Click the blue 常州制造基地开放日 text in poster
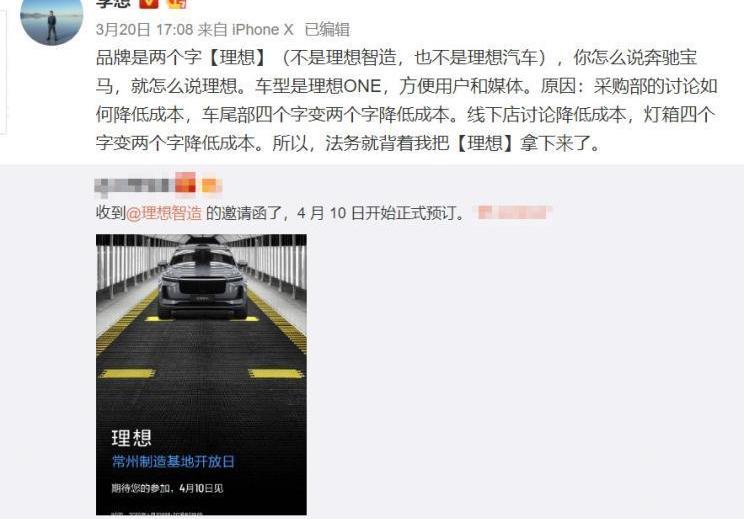The image size is (744, 519). pos(173,461)
